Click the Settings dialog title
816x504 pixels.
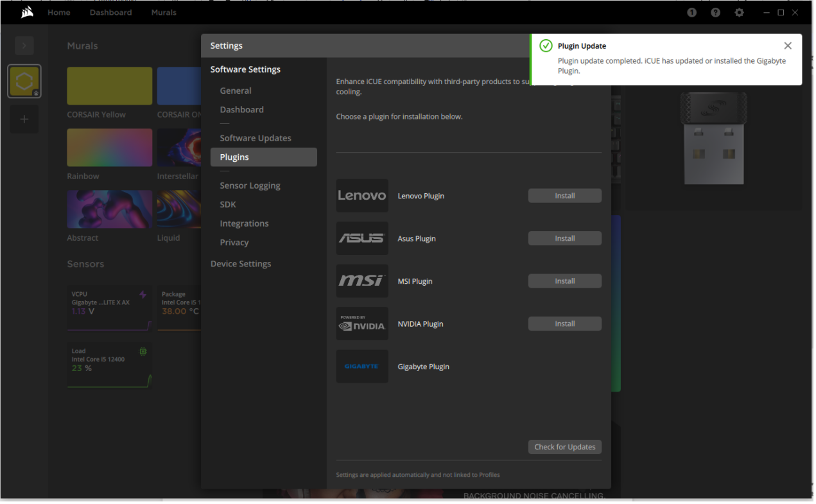pos(227,46)
